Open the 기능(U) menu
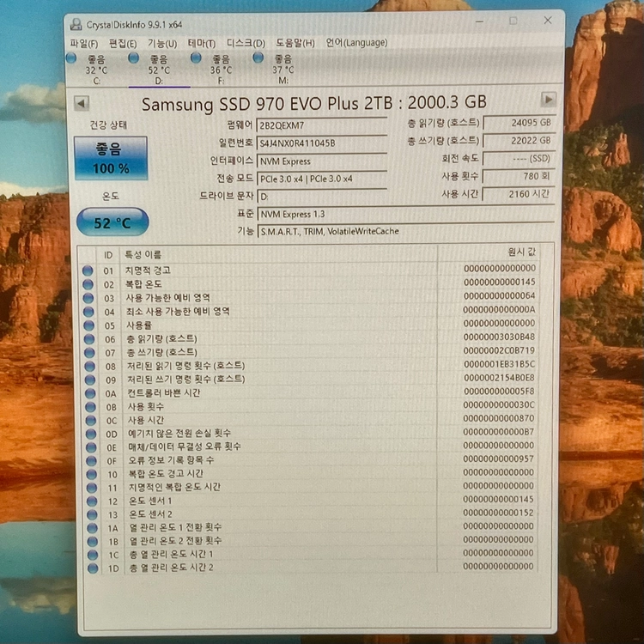Image resolution: width=644 pixels, height=644 pixels. coord(162,44)
